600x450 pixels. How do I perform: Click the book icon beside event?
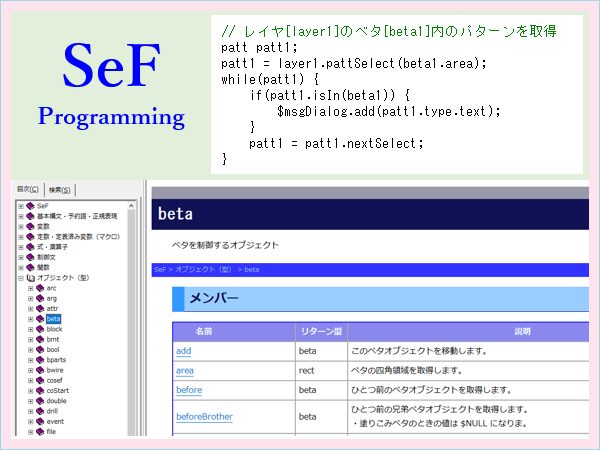(41, 421)
